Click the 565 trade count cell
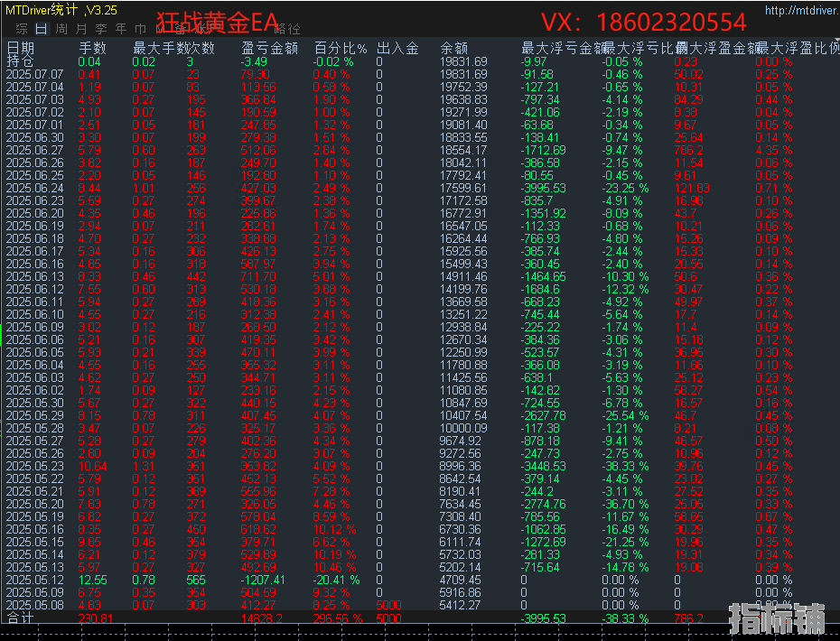Image resolution: width=840 pixels, height=641 pixels. coord(195,580)
